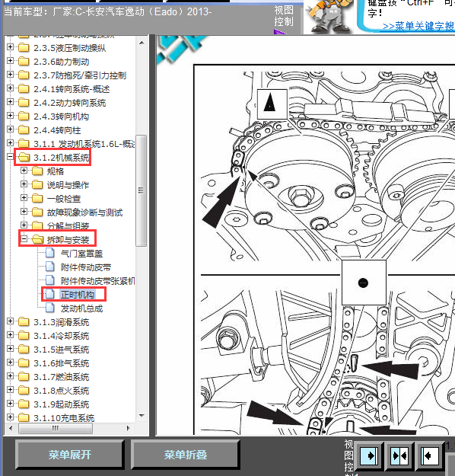Click tree vertical scrollbar down arrow

click(x=142, y=415)
